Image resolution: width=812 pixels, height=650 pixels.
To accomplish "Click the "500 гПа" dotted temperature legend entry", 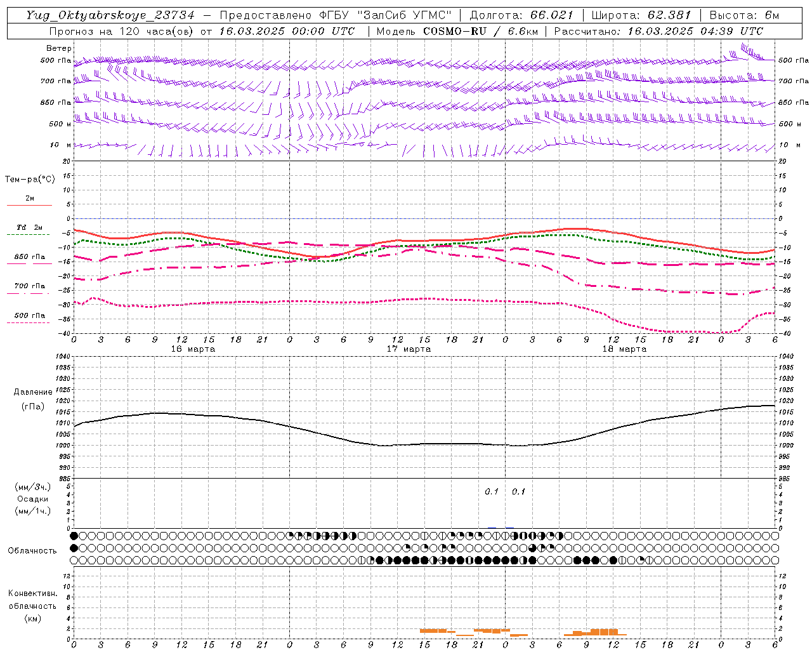I will tap(29, 317).
